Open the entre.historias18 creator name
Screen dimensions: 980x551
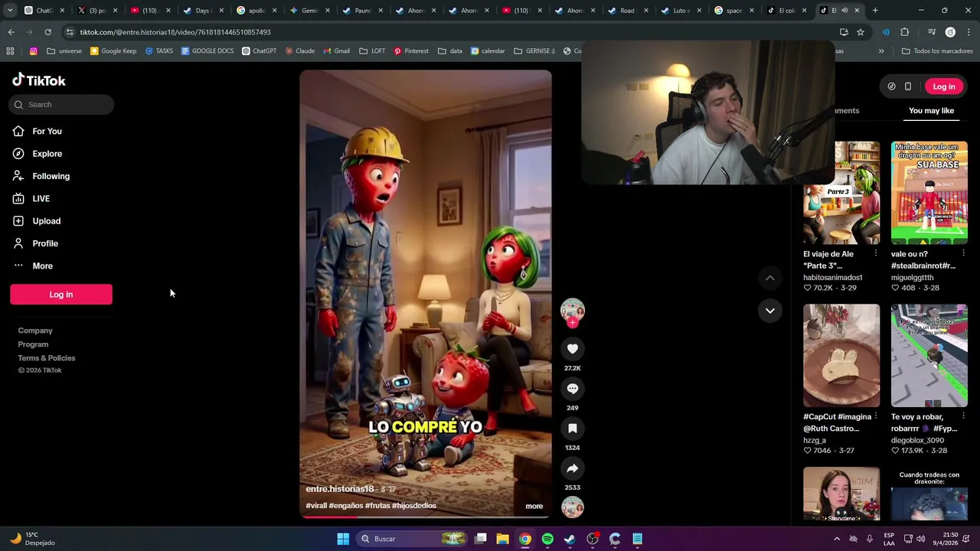(x=340, y=489)
